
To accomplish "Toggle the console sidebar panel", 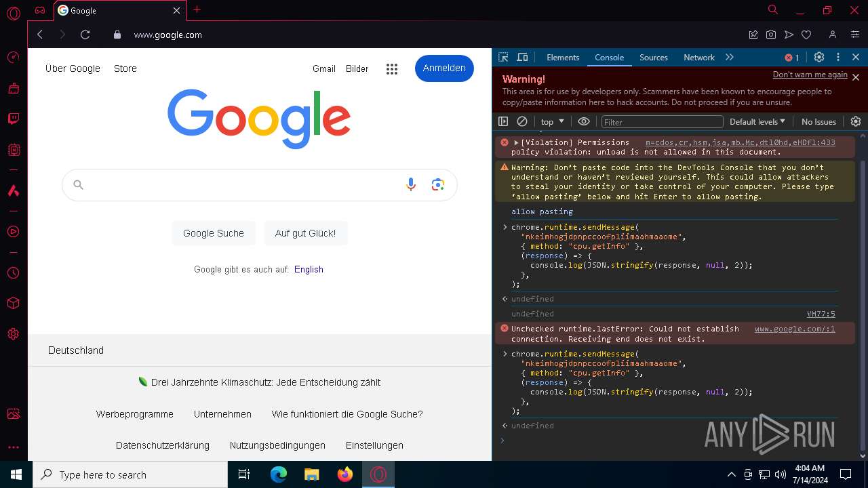I will [x=503, y=121].
